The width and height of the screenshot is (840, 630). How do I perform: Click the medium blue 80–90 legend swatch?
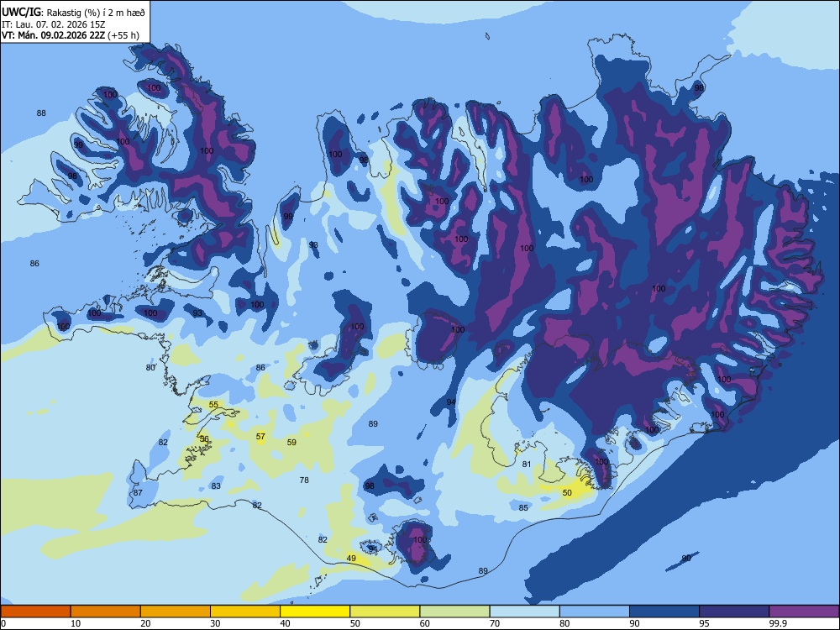click(x=595, y=612)
